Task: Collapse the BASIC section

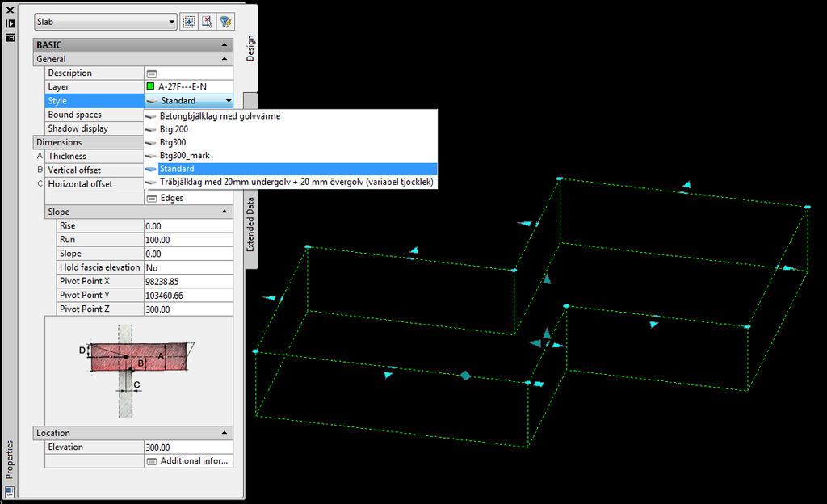Action: coord(225,44)
